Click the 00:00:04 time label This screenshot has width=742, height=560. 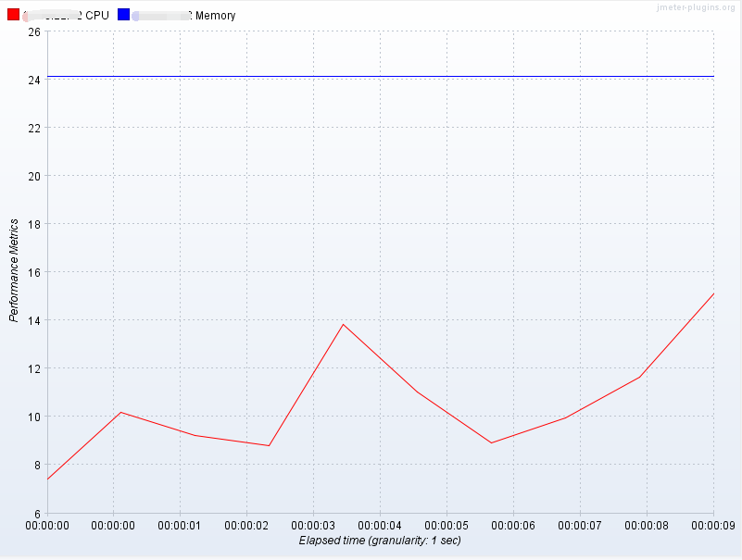(x=380, y=526)
